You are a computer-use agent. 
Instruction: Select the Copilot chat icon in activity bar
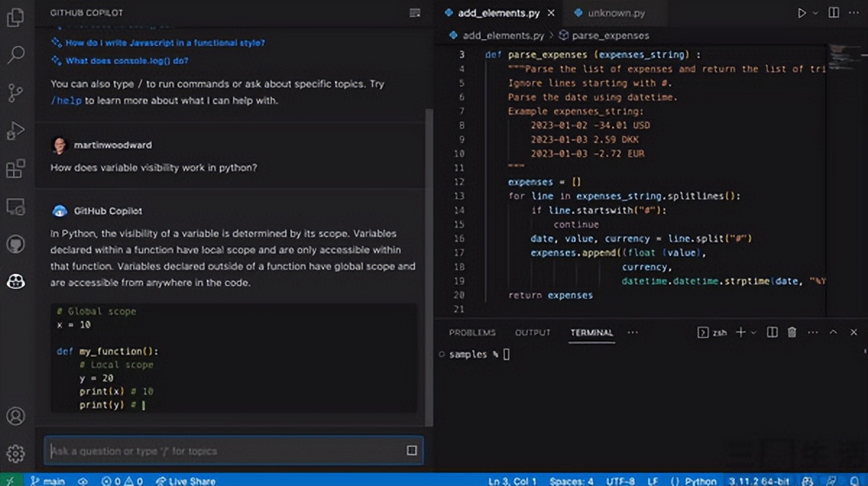point(15,281)
